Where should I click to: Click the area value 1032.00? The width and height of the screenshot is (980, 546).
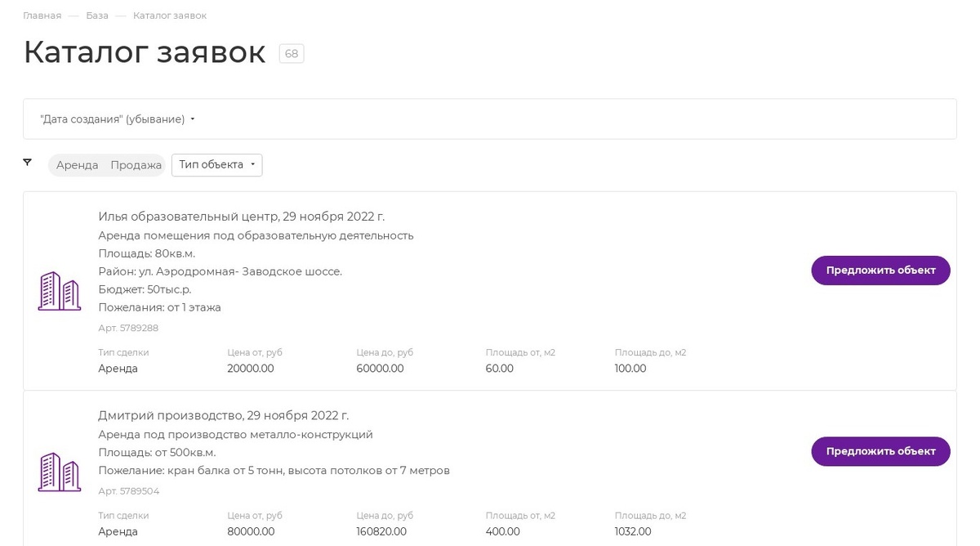point(633,532)
